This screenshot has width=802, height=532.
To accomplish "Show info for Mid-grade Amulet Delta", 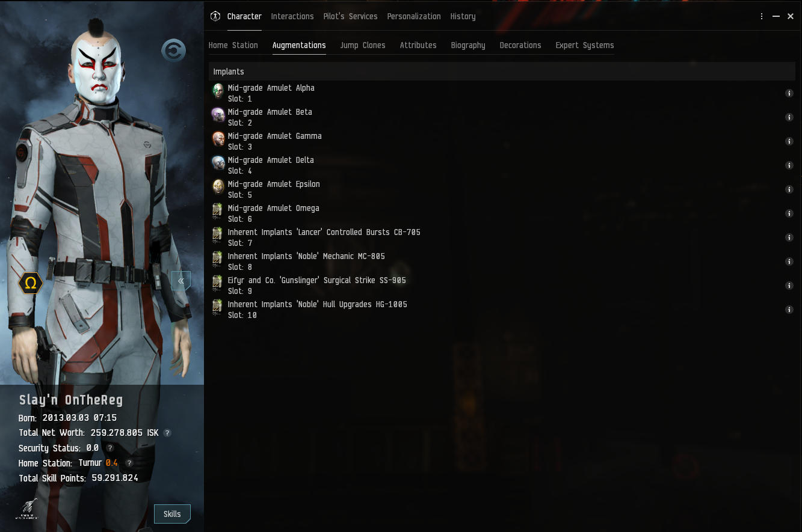I will pos(789,165).
